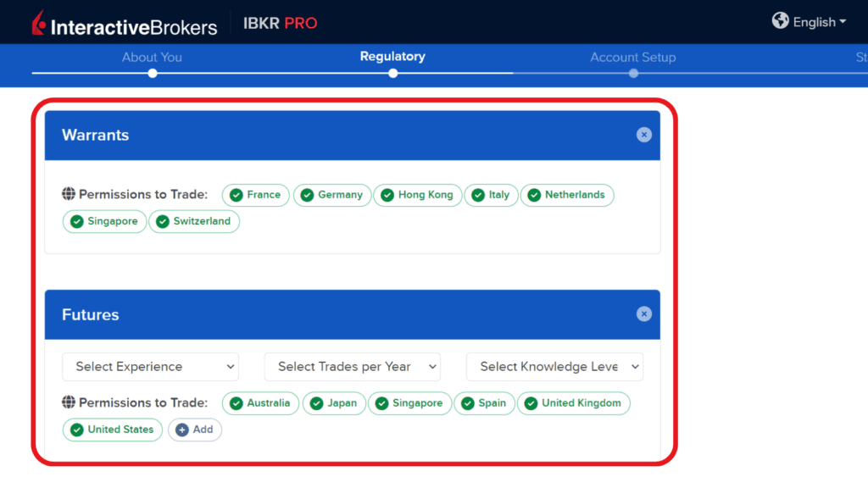Click the Interactive Brokers logo
The height and width of the screenshot is (488, 868).
[x=124, y=24]
